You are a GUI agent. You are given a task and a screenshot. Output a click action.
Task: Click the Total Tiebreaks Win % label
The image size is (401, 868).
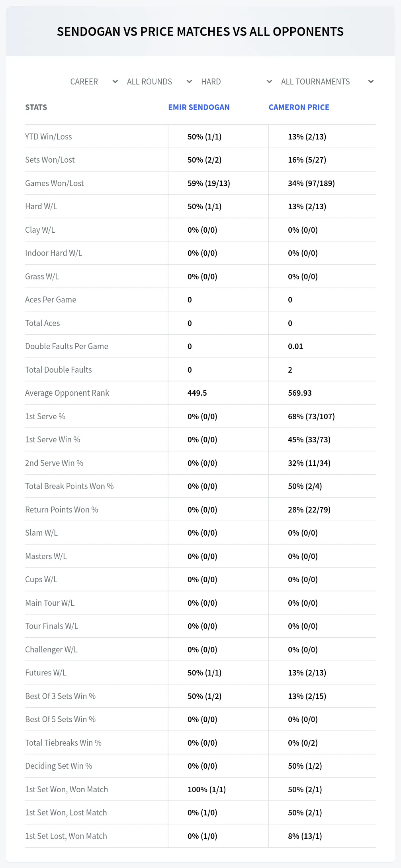click(63, 743)
